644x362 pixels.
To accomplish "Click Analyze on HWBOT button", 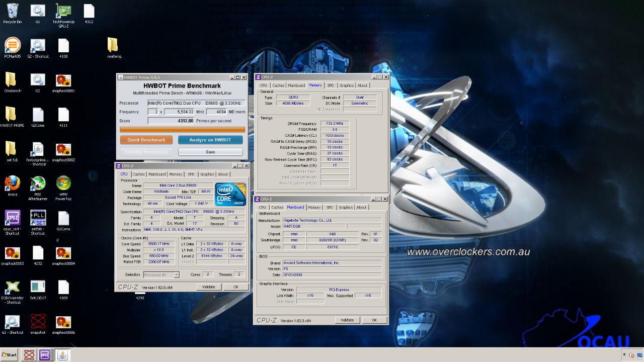I will [210, 140].
